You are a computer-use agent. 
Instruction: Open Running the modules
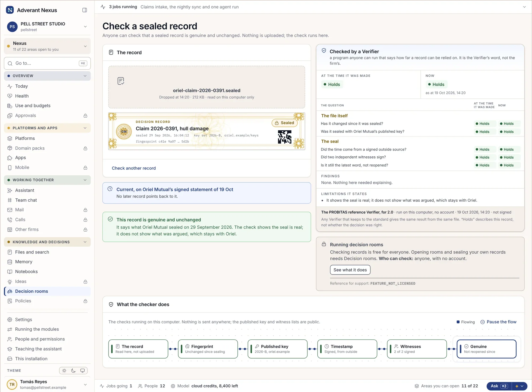47,329
